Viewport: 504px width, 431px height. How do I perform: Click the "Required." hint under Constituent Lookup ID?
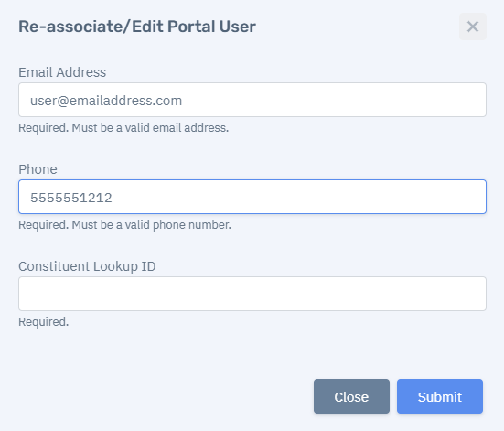pyautogui.click(x=43, y=321)
